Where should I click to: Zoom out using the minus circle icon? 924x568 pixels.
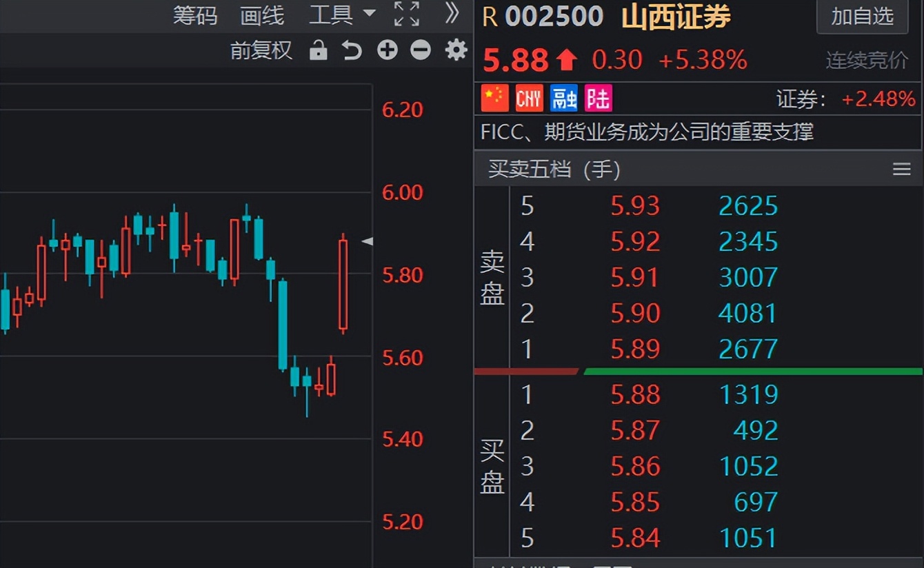click(421, 50)
